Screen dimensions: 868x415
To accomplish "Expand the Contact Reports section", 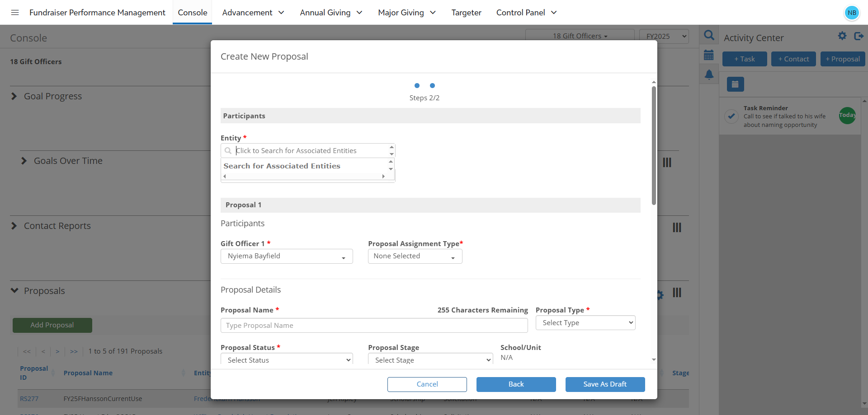I will click(14, 226).
